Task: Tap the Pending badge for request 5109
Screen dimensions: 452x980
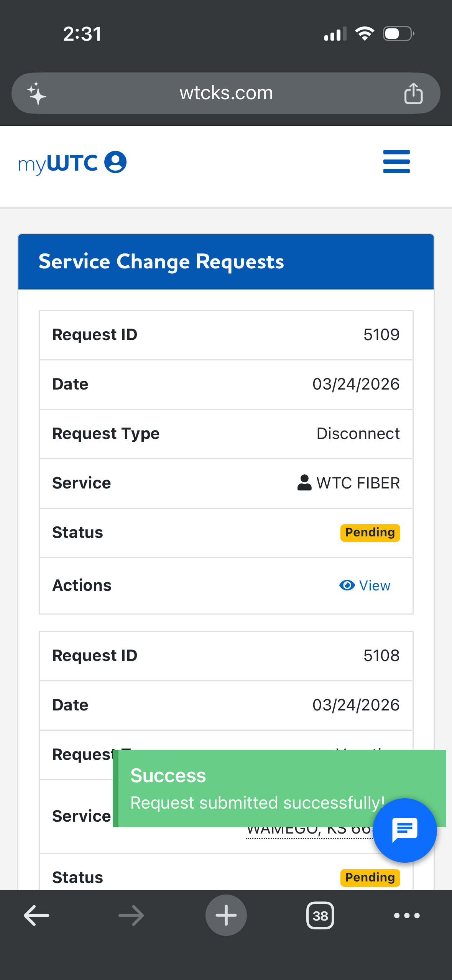Action: [370, 533]
